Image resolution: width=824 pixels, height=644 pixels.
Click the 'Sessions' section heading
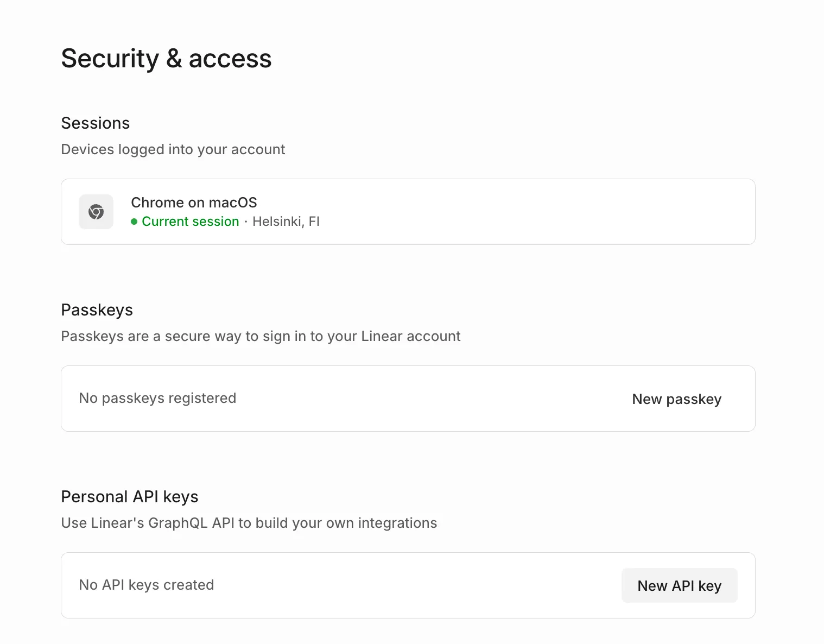96,123
